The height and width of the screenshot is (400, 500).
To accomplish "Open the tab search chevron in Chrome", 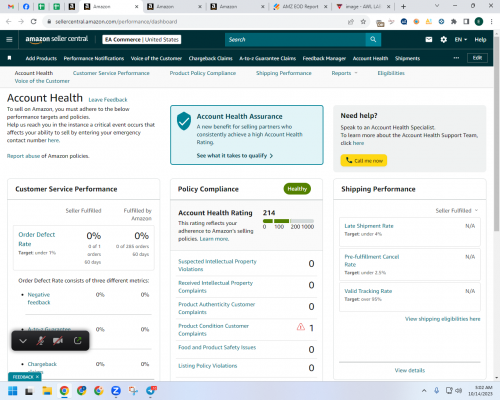I will click(437, 6).
